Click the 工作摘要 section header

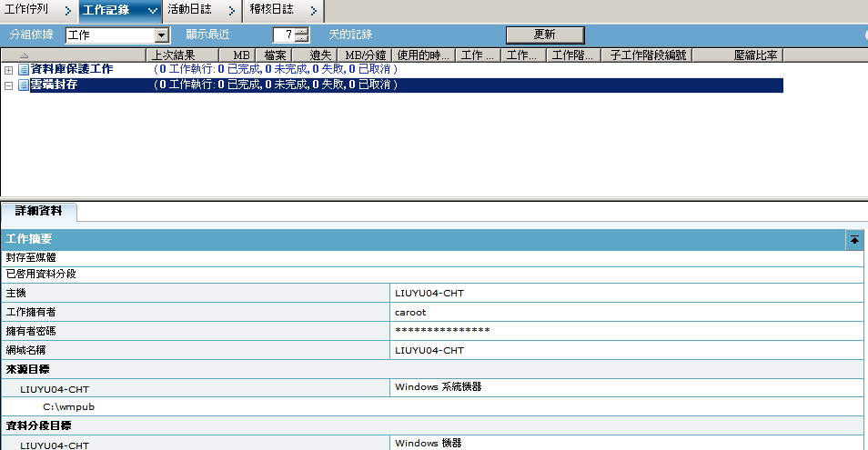[x=423, y=239]
